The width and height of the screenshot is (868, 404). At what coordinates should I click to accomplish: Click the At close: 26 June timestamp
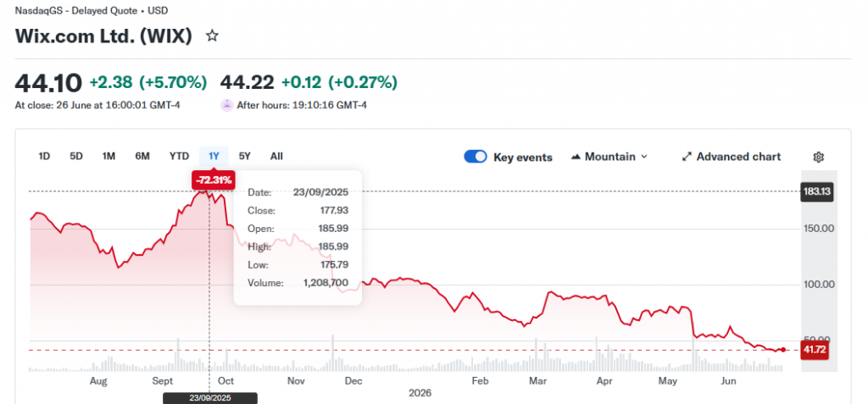pyautogui.click(x=97, y=105)
